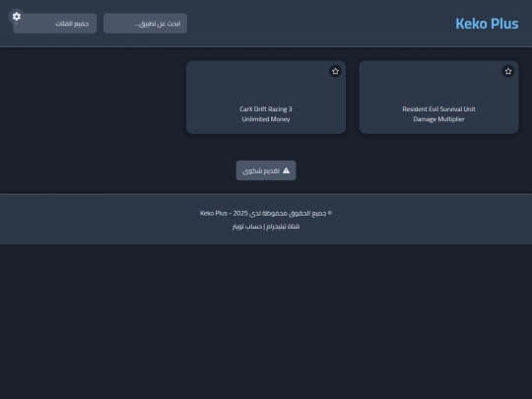
Task: Open the حساب تويتر Twitter link
Action: 247,227
